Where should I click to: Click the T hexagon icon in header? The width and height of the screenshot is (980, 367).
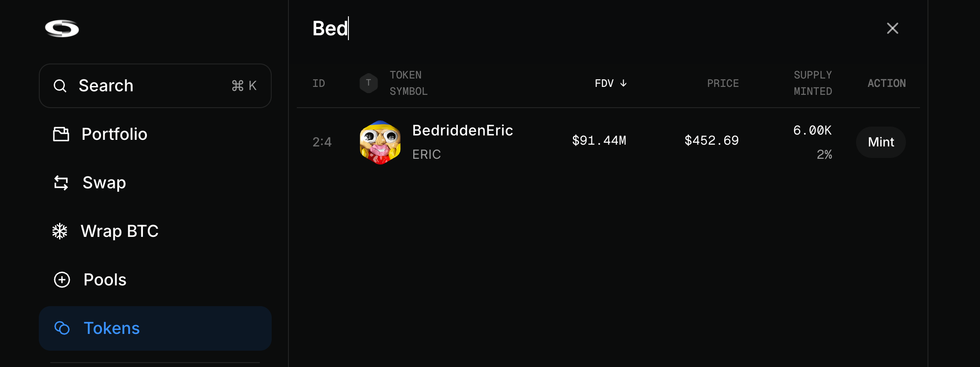369,83
